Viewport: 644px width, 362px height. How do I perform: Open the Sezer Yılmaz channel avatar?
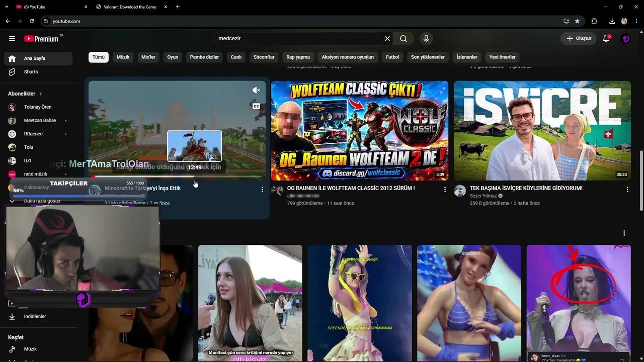[460, 191]
